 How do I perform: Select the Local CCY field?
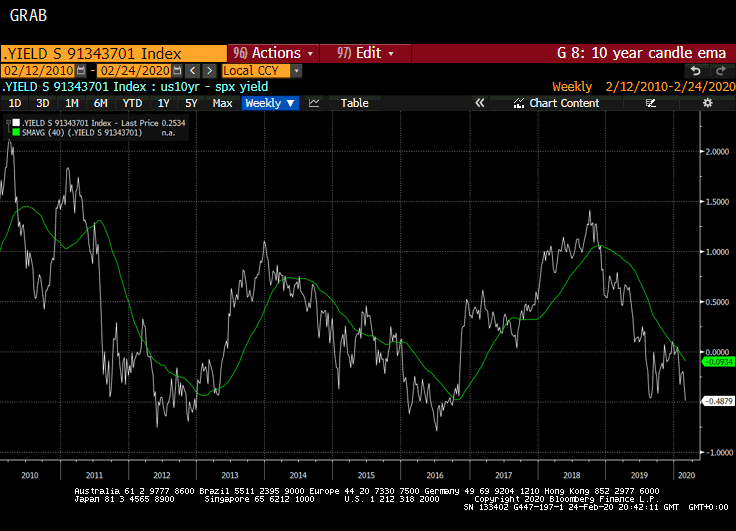click(x=256, y=71)
